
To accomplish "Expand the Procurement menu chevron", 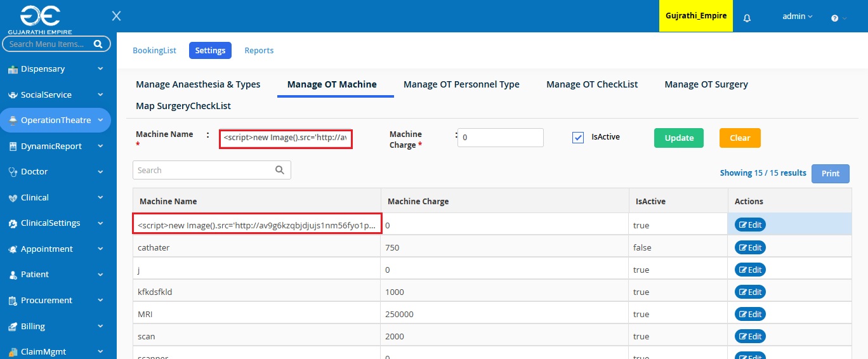I will 100,300.
